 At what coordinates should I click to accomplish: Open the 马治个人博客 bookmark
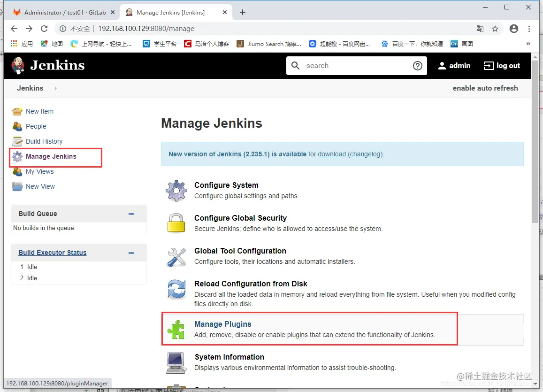[x=206, y=44]
